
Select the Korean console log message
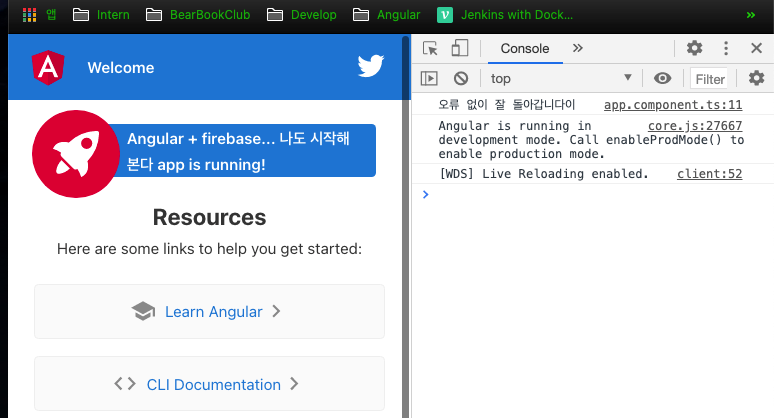pyautogui.click(x=507, y=105)
